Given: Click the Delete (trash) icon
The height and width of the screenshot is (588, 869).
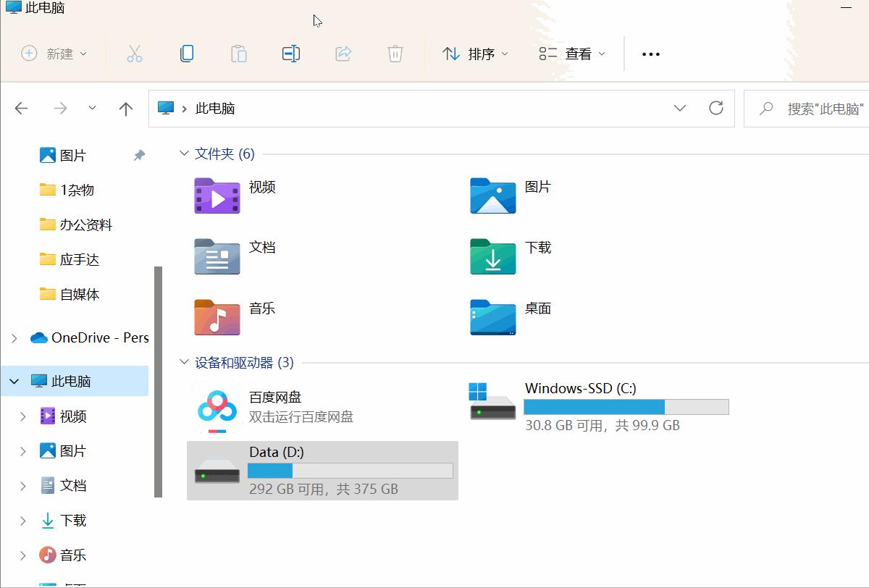Looking at the screenshot, I should pyautogui.click(x=395, y=54).
